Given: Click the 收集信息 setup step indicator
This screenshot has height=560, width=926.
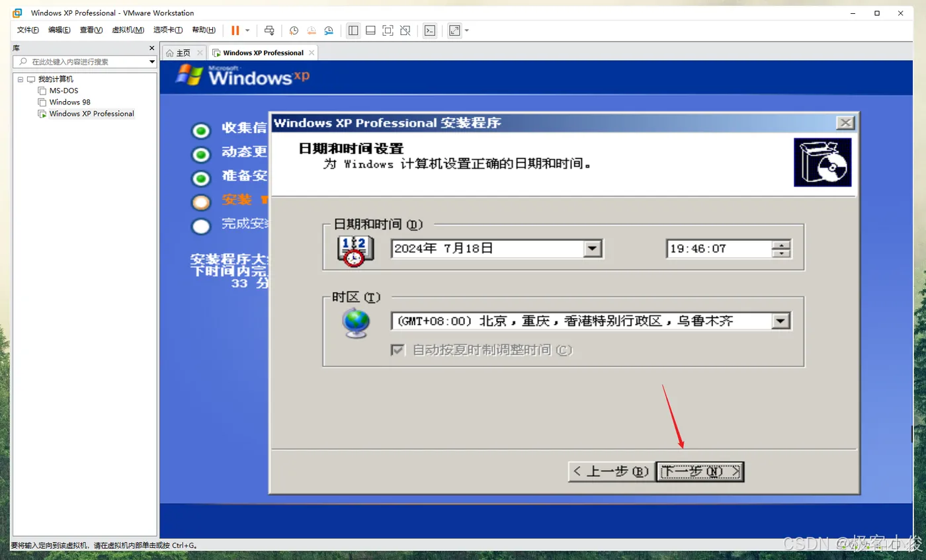Looking at the screenshot, I should [201, 130].
